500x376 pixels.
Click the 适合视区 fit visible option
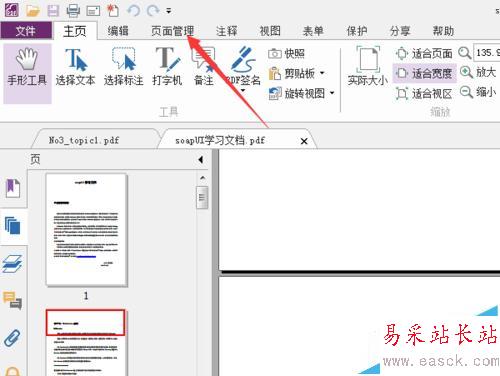424,93
